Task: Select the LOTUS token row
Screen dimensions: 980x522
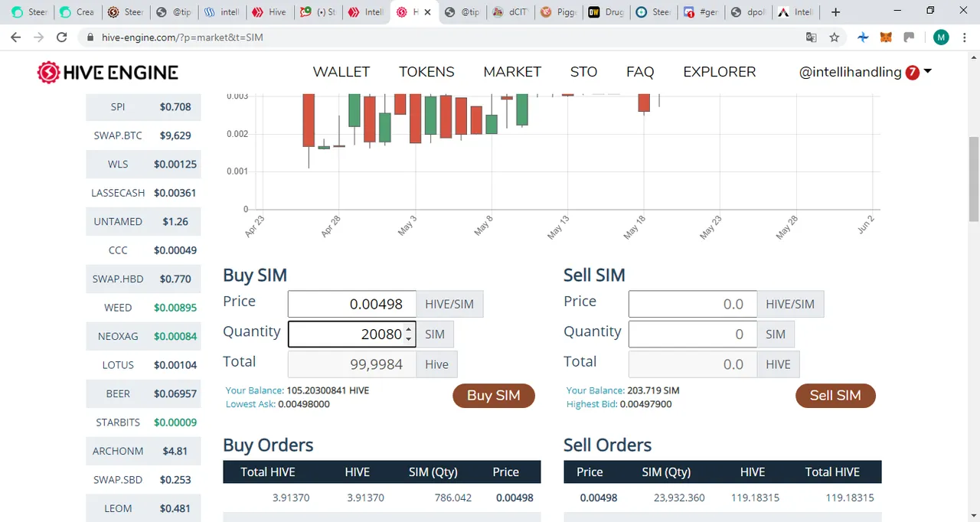Action: (143, 365)
